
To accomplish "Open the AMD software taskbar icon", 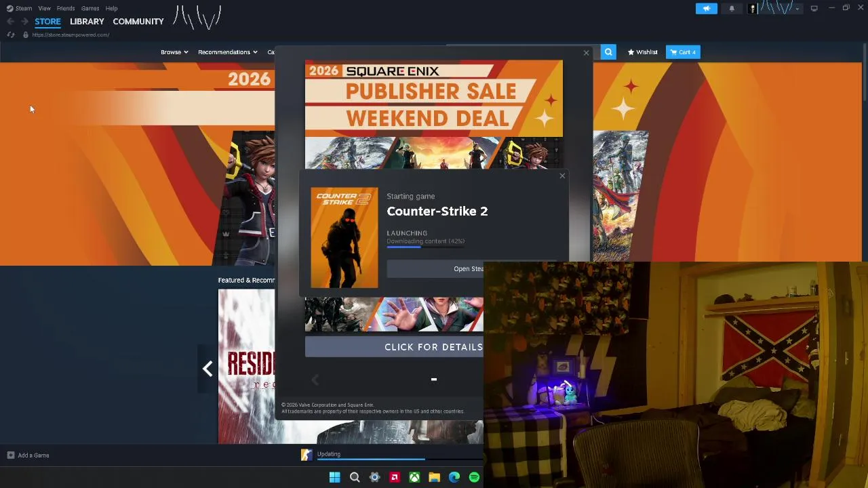I will 394,478.
